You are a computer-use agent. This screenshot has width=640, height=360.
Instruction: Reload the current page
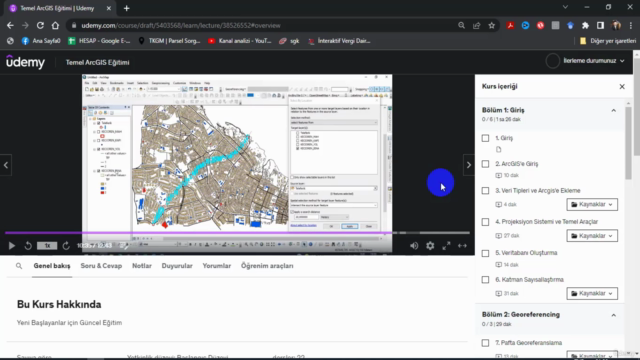(x=40, y=25)
